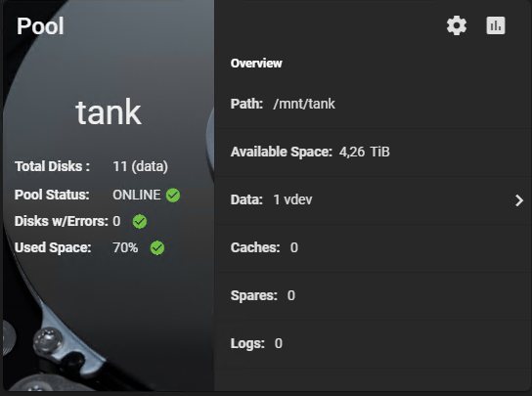This screenshot has height=396, width=532.
Task: Click the Used Space 70% value
Action: (125, 247)
